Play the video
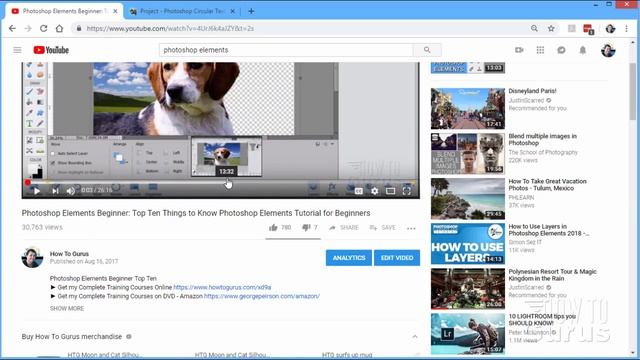 [37, 191]
